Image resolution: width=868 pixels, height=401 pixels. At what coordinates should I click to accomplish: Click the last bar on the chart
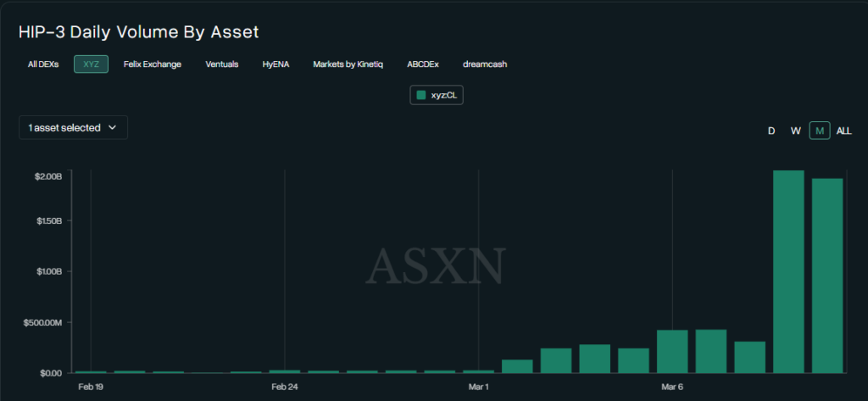[x=827, y=276]
